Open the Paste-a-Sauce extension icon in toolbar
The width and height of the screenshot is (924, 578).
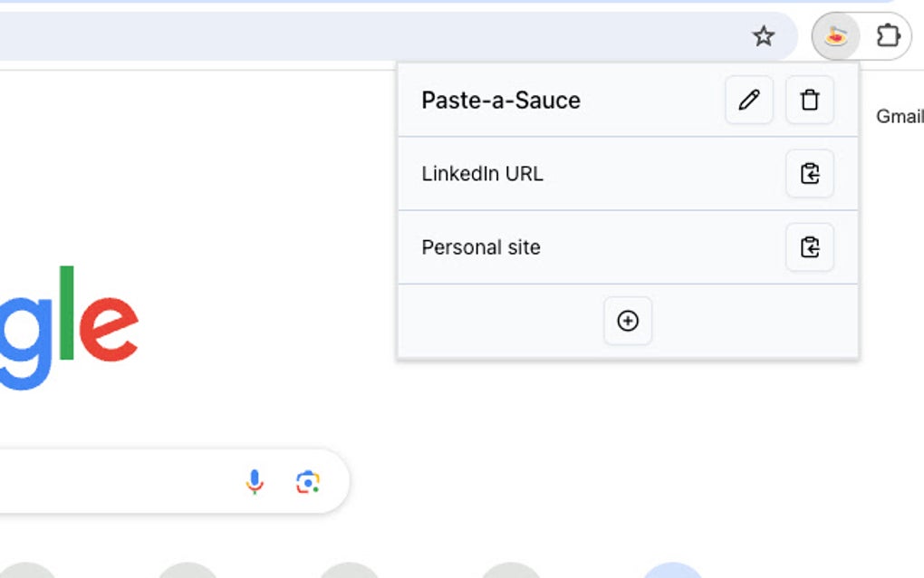coord(834,36)
